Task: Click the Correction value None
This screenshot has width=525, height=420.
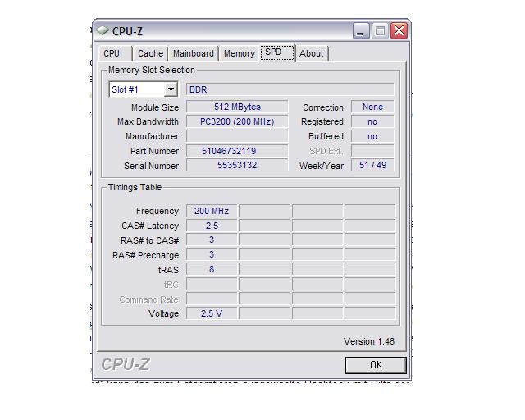Action: point(372,107)
